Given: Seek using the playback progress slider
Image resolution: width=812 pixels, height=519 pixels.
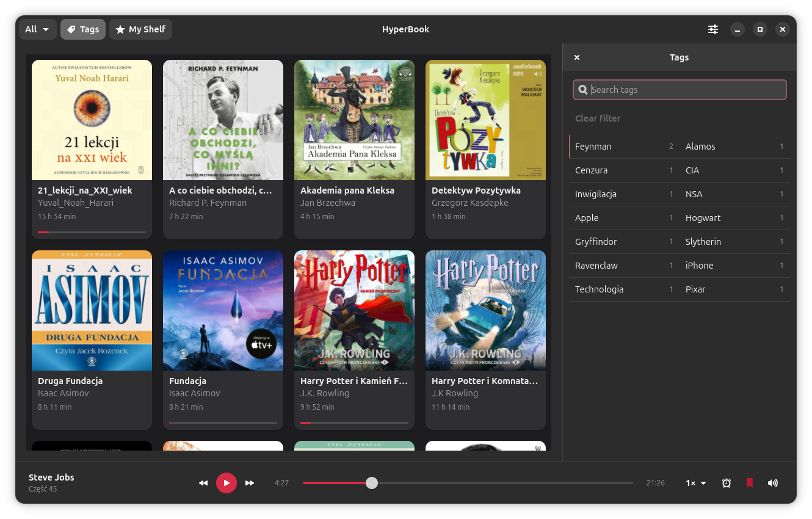Looking at the screenshot, I should [x=468, y=483].
